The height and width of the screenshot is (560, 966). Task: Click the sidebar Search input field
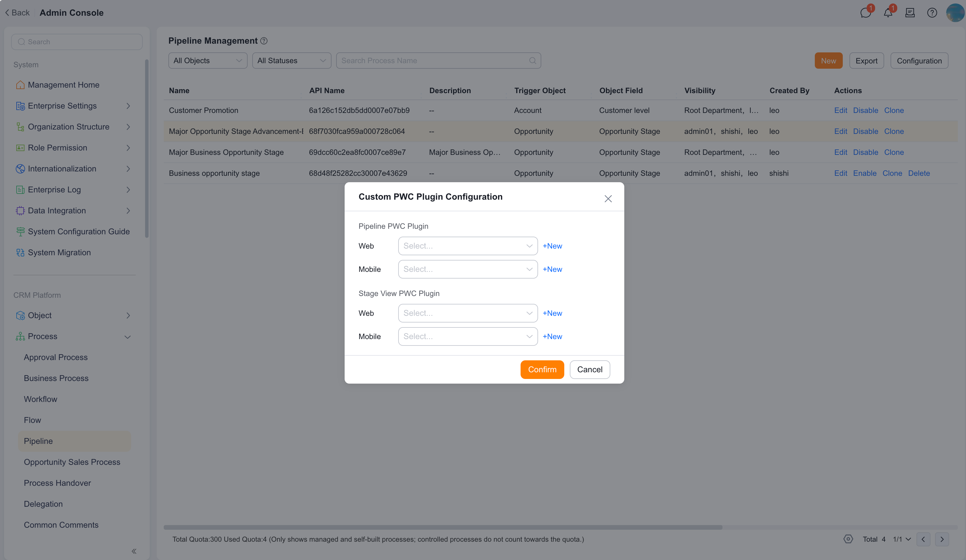77,42
